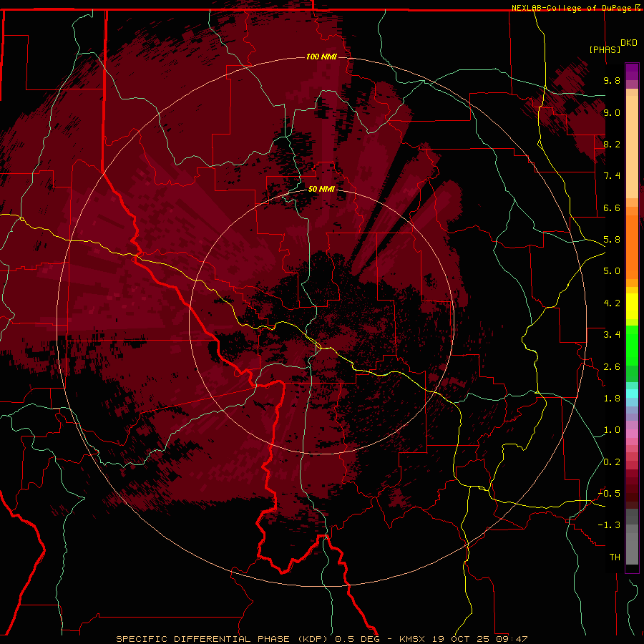Select the -0.5 scale value
This screenshot has width=644, height=644.
pyautogui.click(x=609, y=494)
